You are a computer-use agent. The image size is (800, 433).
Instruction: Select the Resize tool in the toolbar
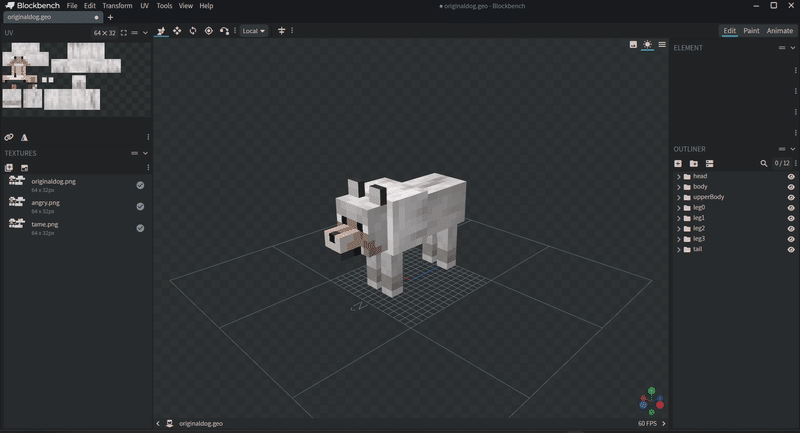tap(177, 31)
